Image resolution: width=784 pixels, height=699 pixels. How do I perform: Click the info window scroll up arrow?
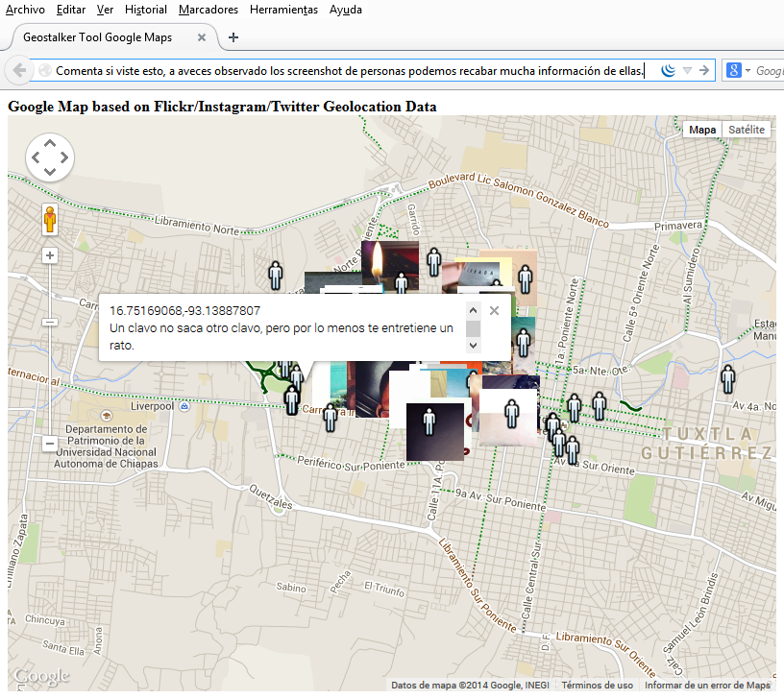pos(473,310)
